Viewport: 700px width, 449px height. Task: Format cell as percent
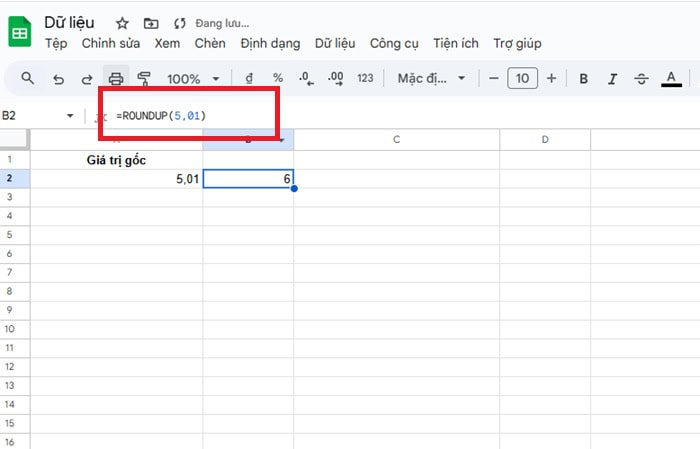pos(278,78)
